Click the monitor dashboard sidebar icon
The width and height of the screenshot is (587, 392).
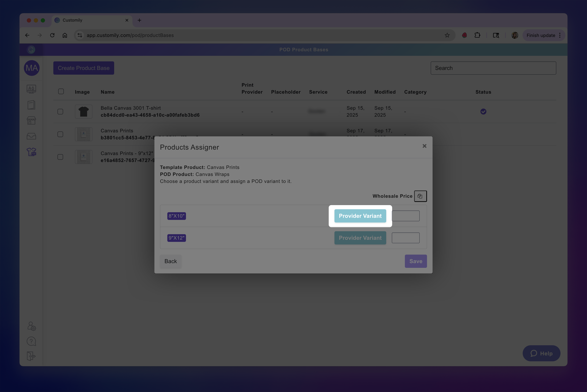[32, 89]
